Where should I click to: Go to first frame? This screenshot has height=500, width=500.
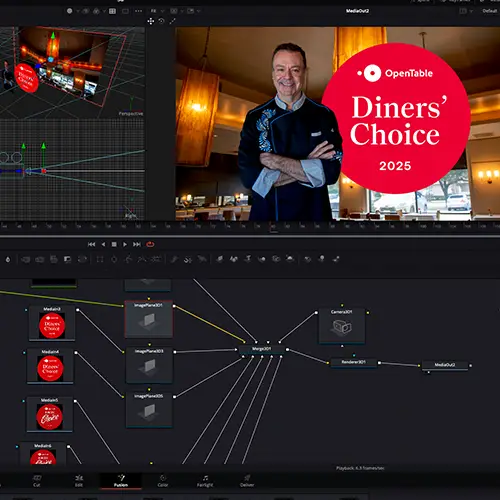91,244
